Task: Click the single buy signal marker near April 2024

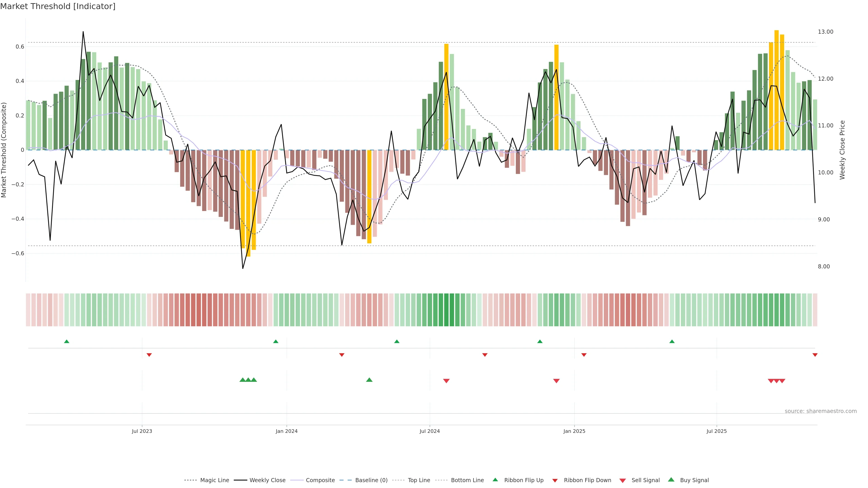Action: pyautogui.click(x=369, y=380)
